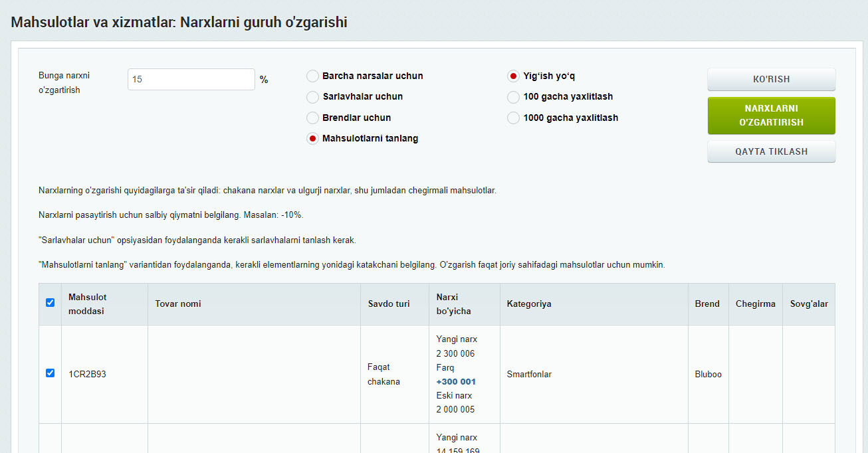Click the green NARXLARNI O'ZGARTIRISH button
Viewport: 868px width, 453px height.
pos(771,116)
